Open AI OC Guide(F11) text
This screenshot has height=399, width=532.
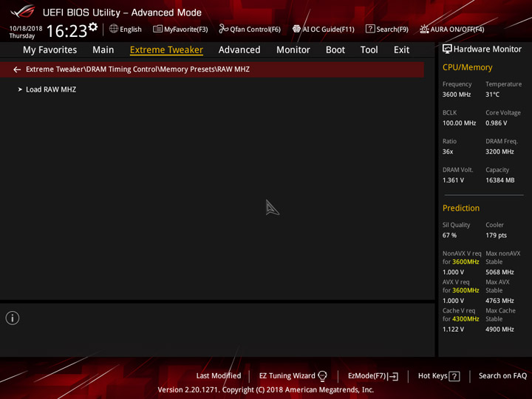328,29
